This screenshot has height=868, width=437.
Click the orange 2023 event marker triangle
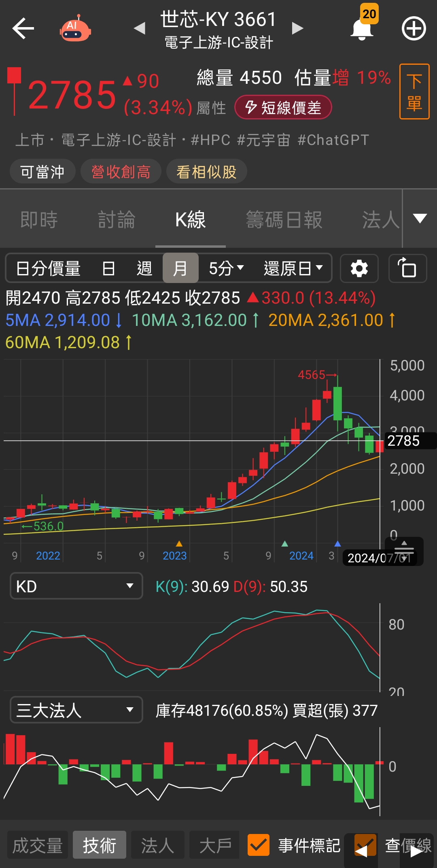[x=179, y=544]
